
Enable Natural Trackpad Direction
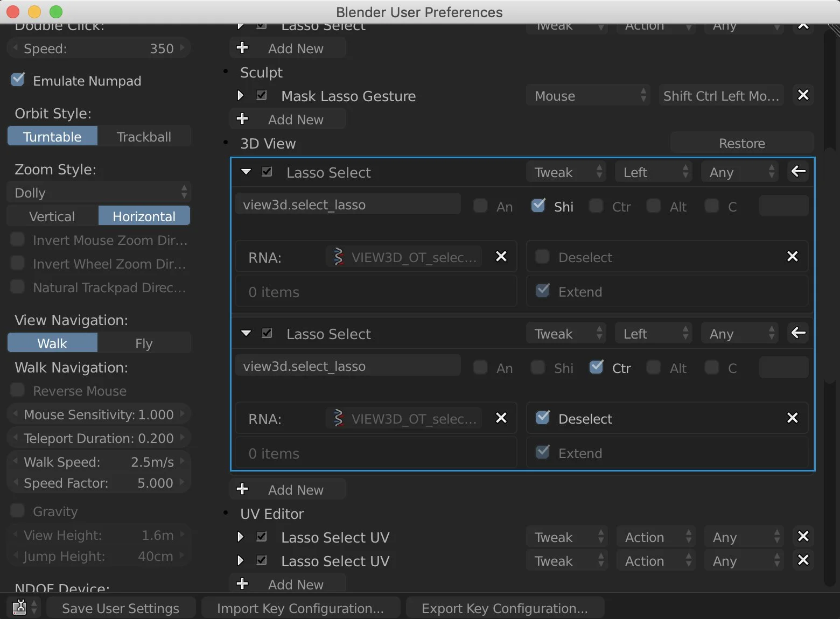coord(18,287)
